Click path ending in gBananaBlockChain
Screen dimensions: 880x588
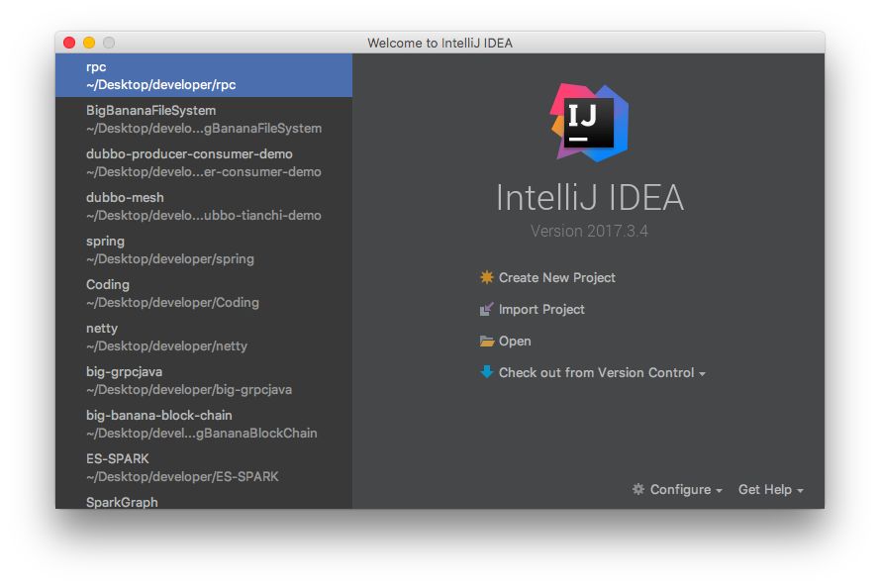tap(202, 434)
